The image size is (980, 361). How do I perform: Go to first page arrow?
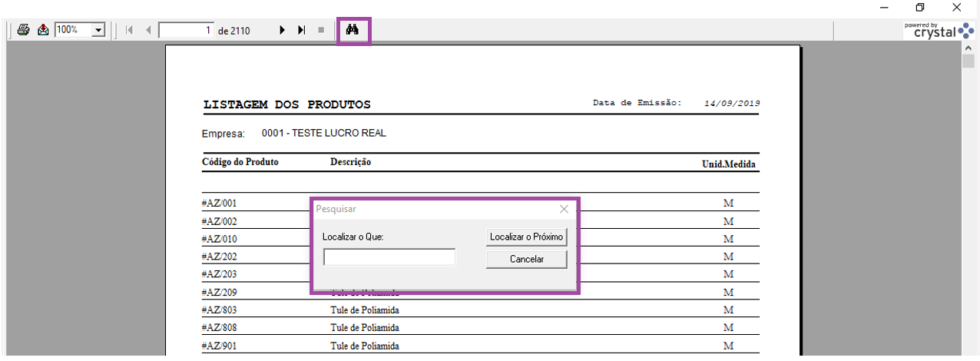[x=129, y=30]
